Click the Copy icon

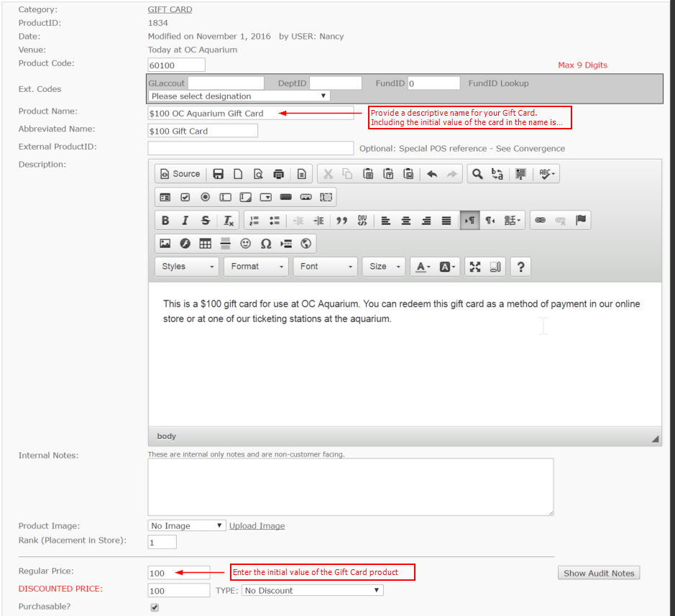(347, 174)
